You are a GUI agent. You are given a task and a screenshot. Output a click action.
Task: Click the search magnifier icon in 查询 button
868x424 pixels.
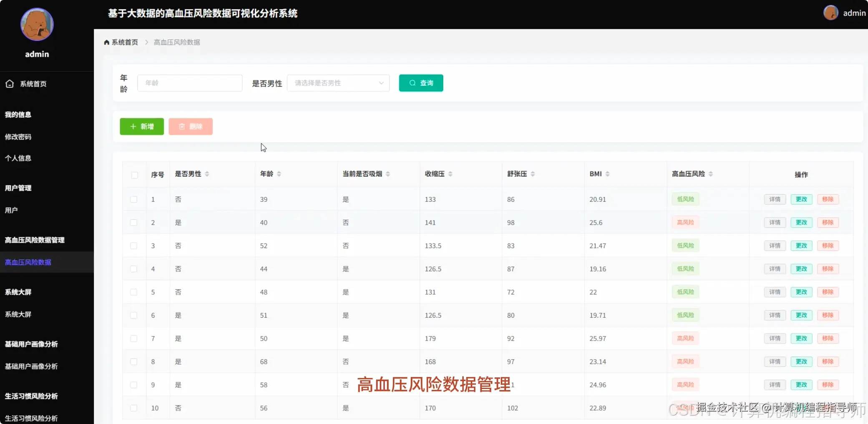click(412, 83)
